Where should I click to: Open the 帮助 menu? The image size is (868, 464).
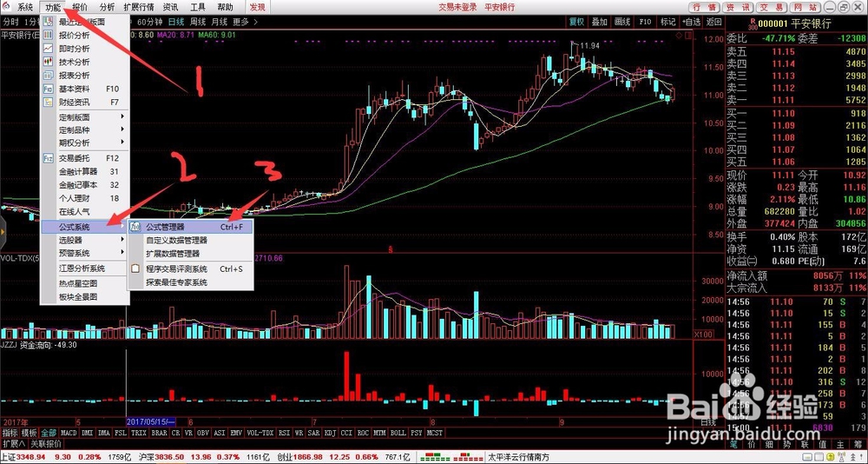(226, 7)
